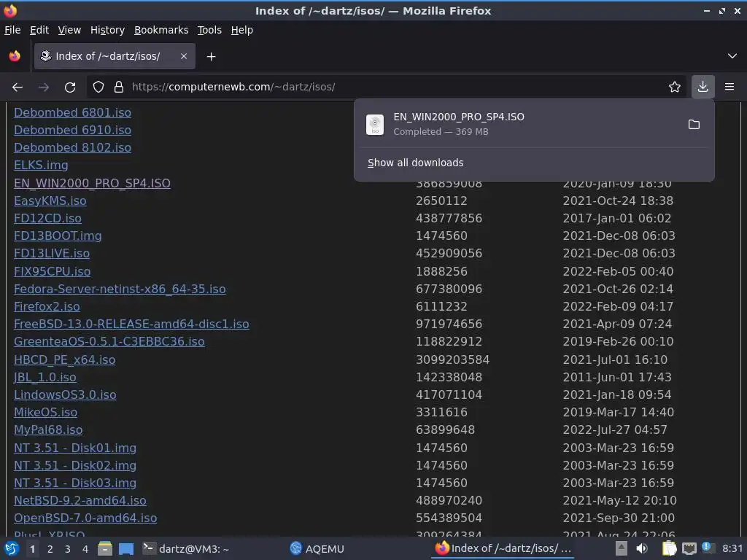Open the View menu
This screenshot has height=560, width=747.
69,30
